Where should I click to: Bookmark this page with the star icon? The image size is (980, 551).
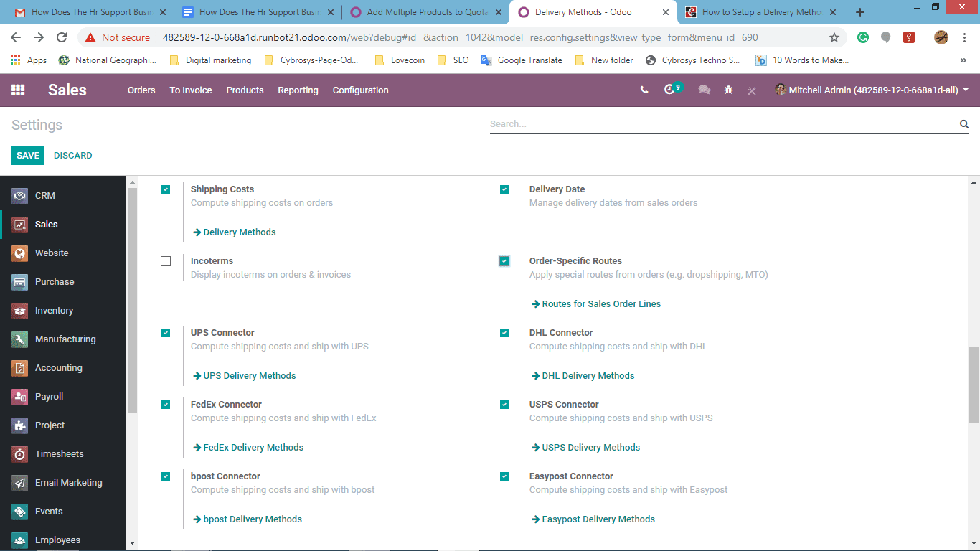click(834, 37)
